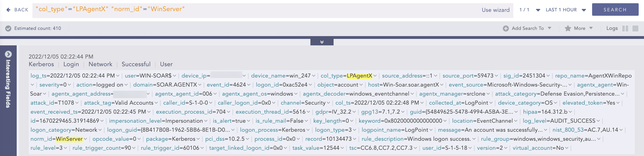
Task: Open the Use wizard link
Action: (x=495, y=10)
